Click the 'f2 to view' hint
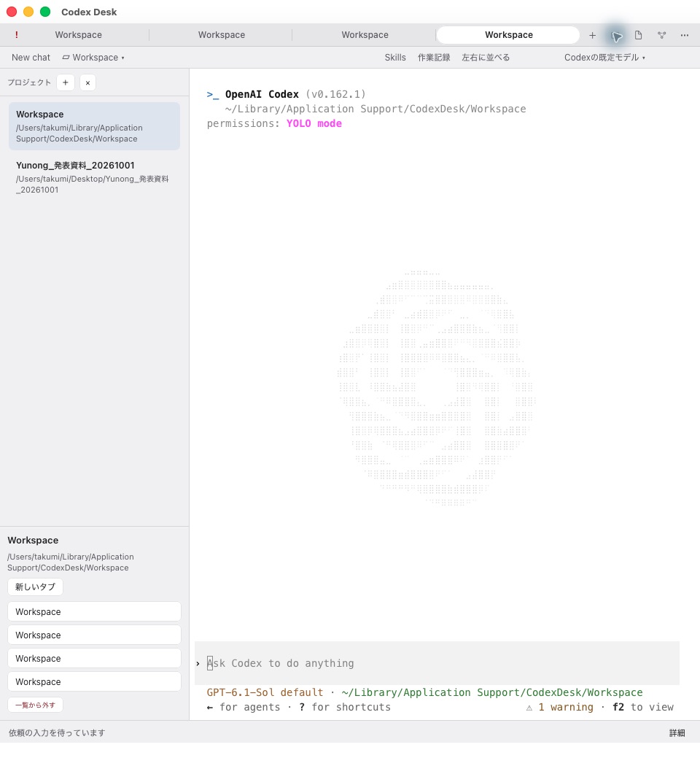 coord(643,707)
